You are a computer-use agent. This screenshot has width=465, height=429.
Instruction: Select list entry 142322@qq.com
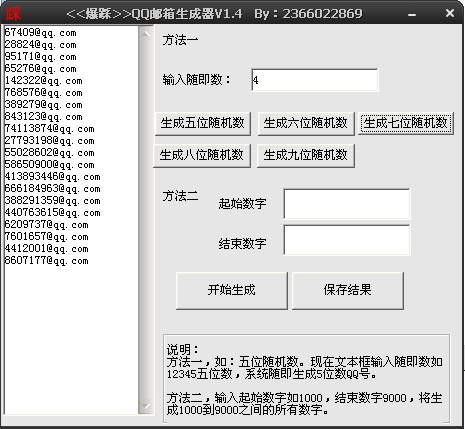43,81
